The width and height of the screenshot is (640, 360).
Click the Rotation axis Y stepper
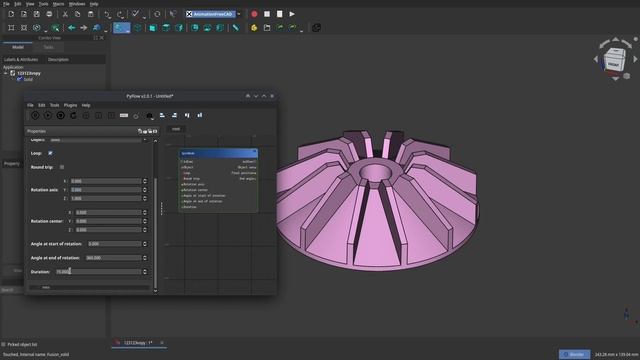[145, 190]
